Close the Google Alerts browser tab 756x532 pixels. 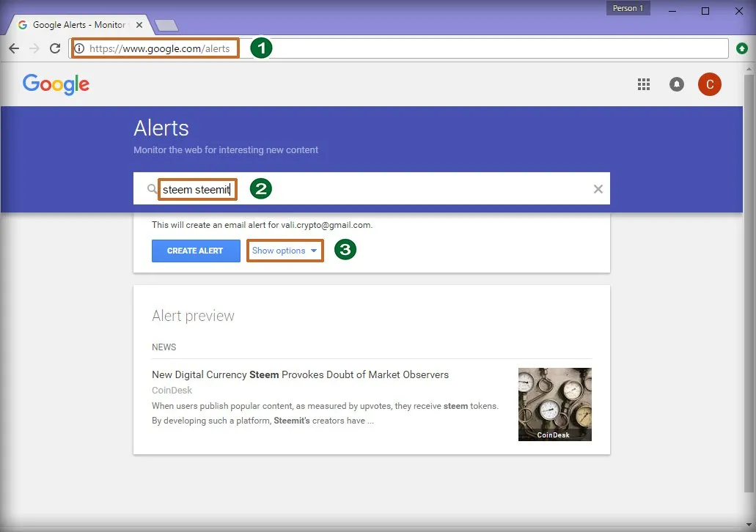point(139,25)
